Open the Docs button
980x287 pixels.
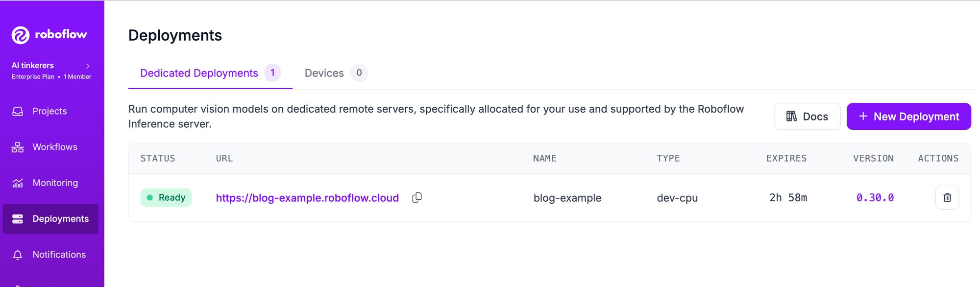pos(807,117)
